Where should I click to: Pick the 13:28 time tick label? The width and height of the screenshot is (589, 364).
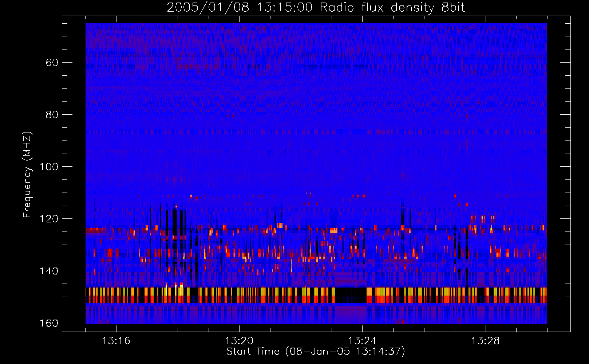[x=486, y=341]
